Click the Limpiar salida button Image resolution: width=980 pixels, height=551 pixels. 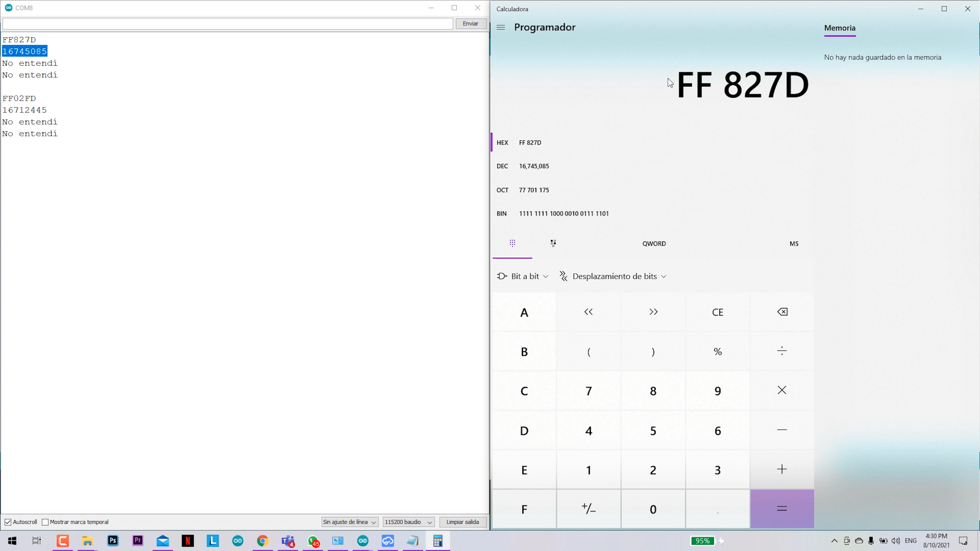[x=462, y=522]
